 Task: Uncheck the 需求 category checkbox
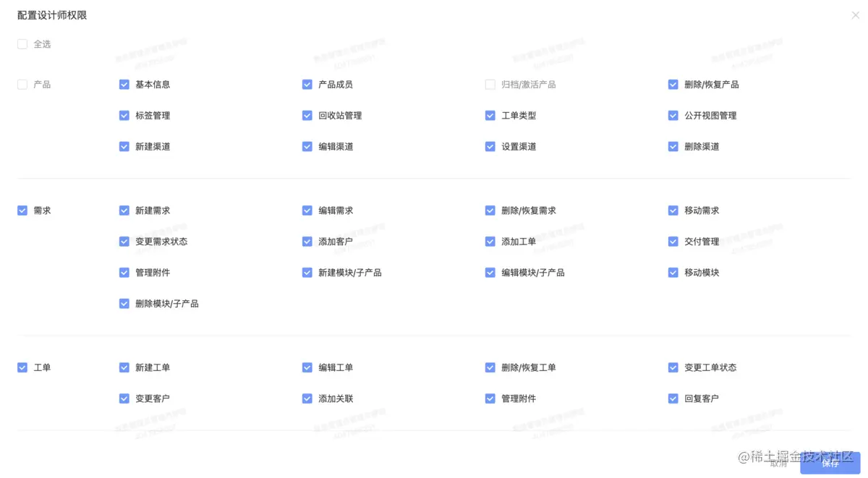[22, 211]
